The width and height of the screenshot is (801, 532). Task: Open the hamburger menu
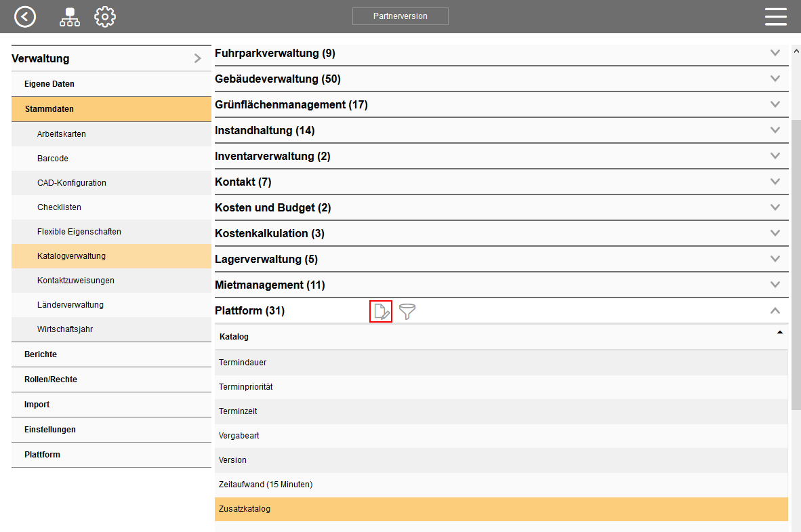point(775,17)
